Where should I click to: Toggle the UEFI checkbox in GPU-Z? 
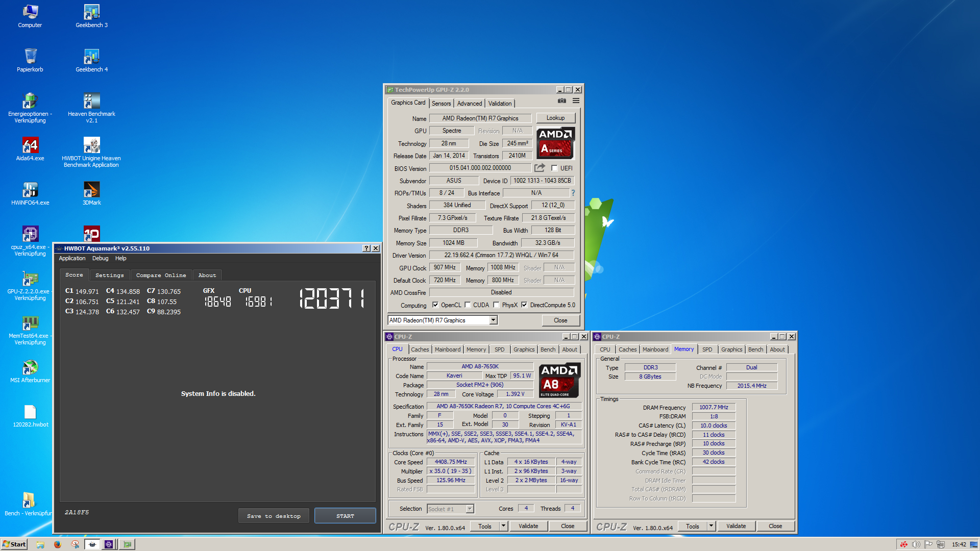tap(554, 168)
